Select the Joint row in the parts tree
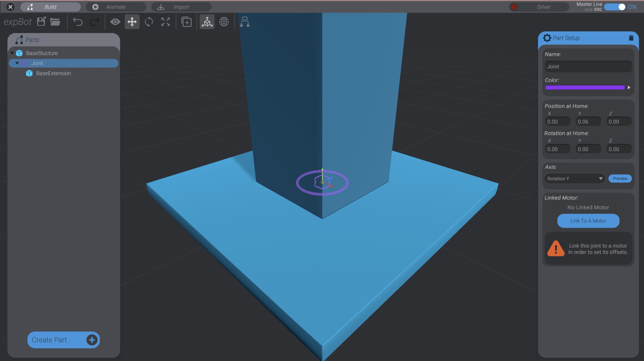Screen dimensions: 644x361 64,63
